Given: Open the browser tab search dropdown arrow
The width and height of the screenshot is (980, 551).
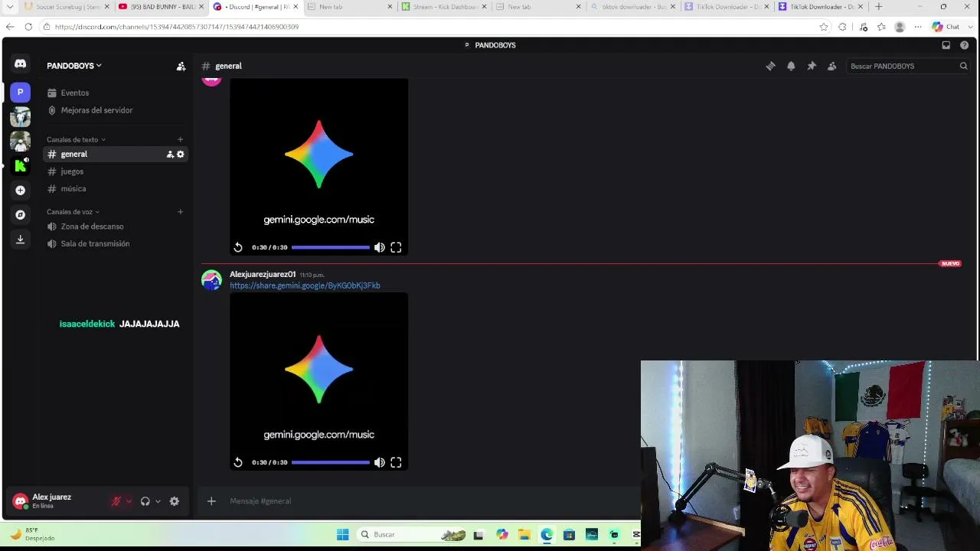Looking at the screenshot, I should pos(10,7).
